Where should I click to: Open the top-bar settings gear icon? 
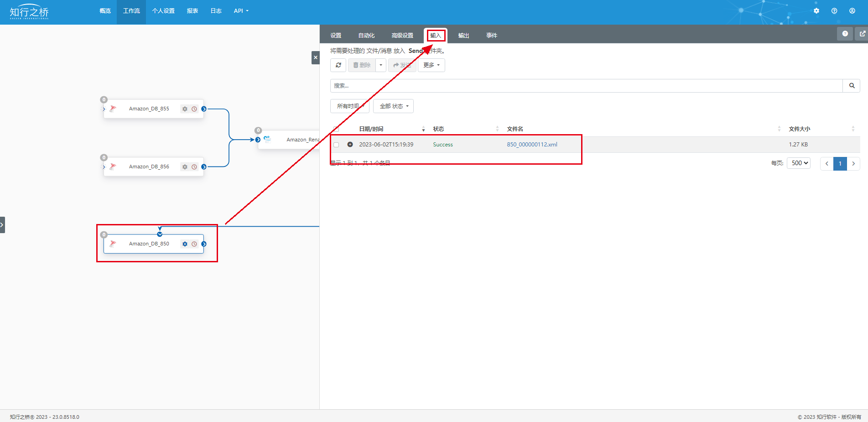point(816,11)
